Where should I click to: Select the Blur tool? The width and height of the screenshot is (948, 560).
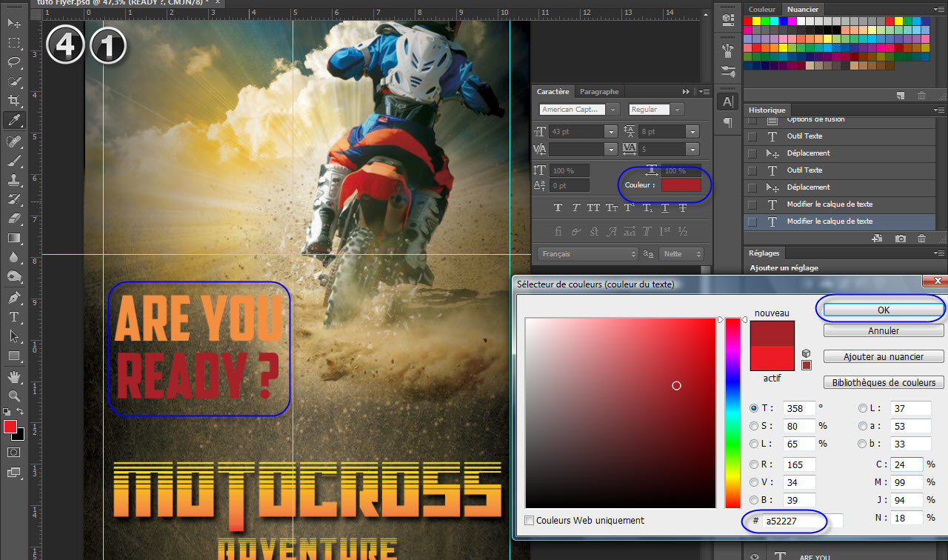pyautogui.click(x=14, y=257)
